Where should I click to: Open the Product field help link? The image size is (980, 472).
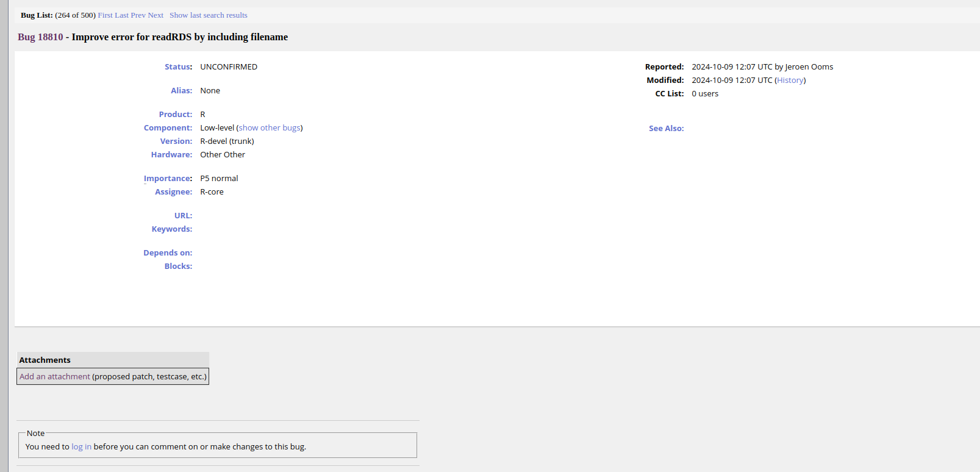click(x=174, y=115)
